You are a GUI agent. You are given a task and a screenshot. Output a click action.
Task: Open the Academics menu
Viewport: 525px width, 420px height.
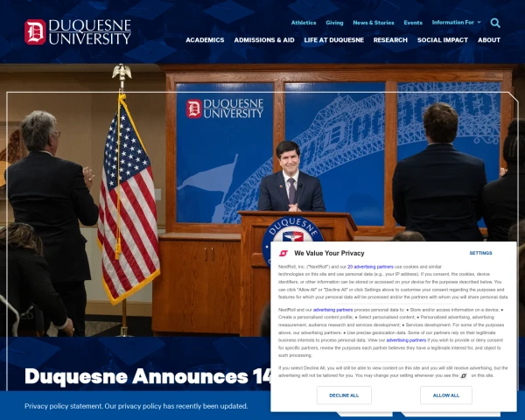(x=205, y=40)
